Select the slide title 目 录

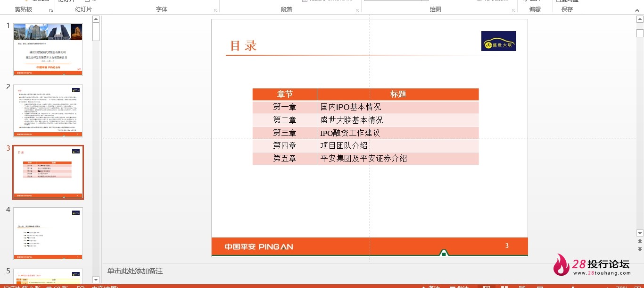click(x=243, y=46)
